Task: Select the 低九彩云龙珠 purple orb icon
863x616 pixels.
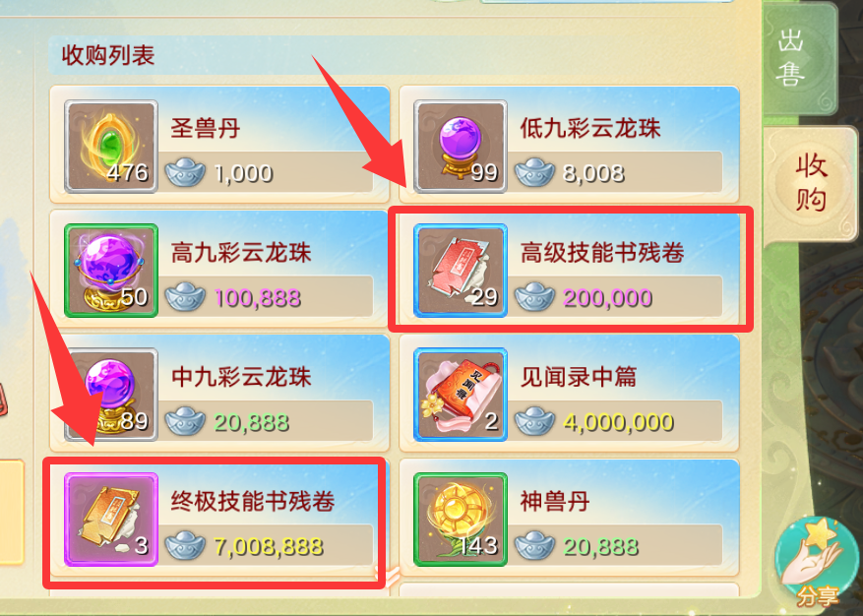Action: (461, 147)
